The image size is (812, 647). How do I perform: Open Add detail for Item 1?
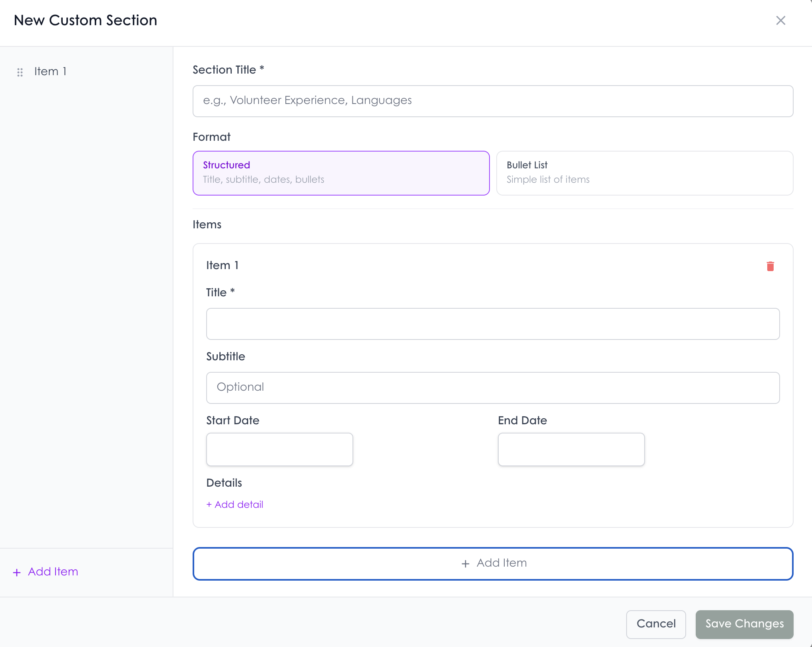coord(235,504)
